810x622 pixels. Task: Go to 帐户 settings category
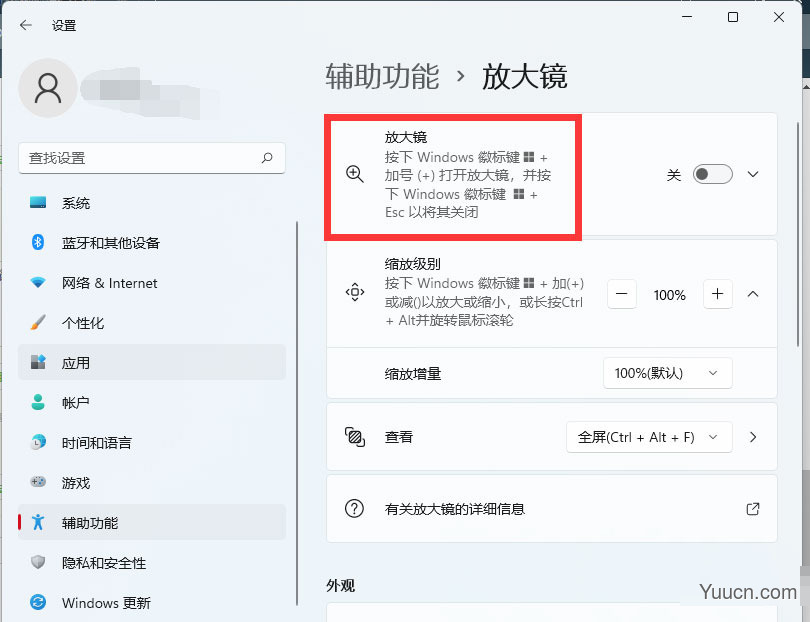pyautogui.click(x=151, y=402)
